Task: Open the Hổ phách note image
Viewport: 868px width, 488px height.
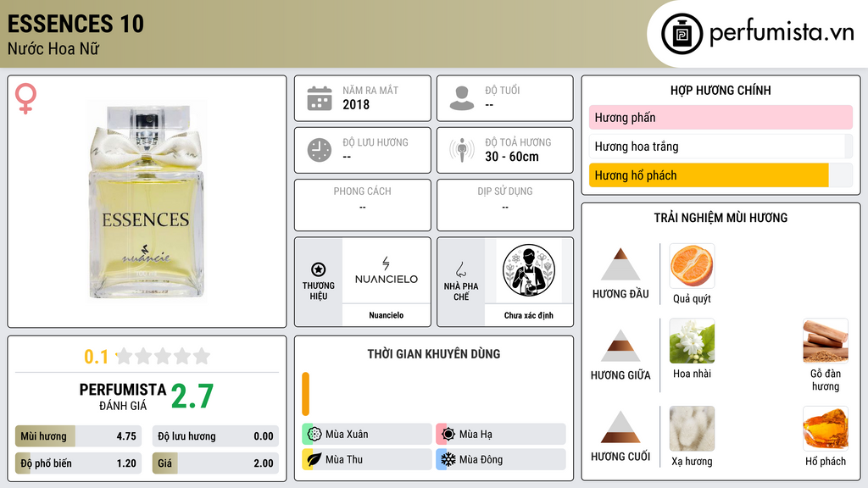Action: (x=826, y=429)
